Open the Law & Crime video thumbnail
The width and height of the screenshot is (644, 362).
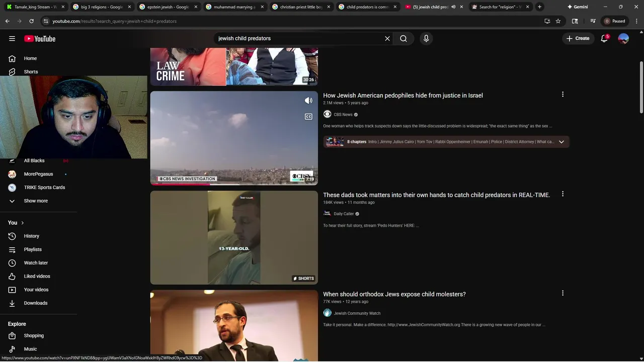coord(234,66)
